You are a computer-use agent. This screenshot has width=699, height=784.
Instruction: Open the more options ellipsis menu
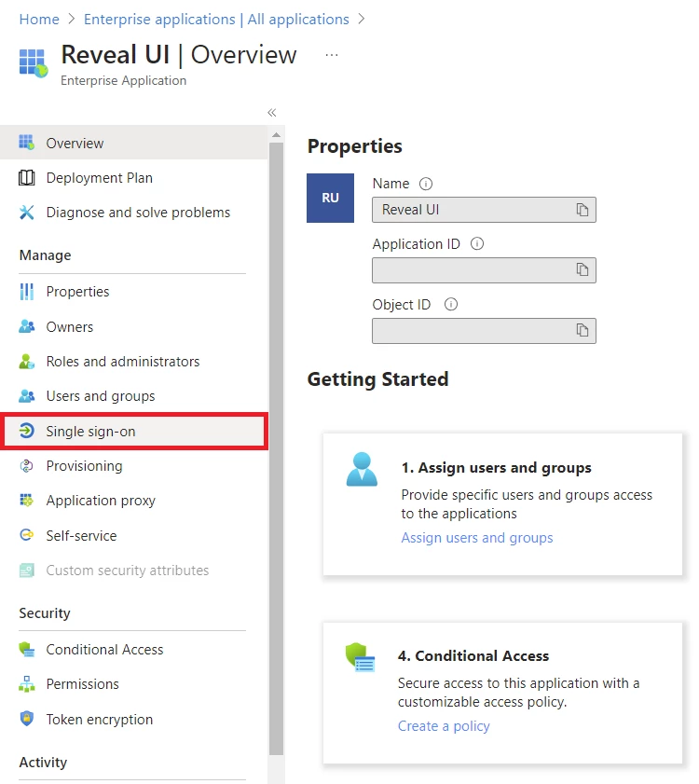(x=332, y=55)
